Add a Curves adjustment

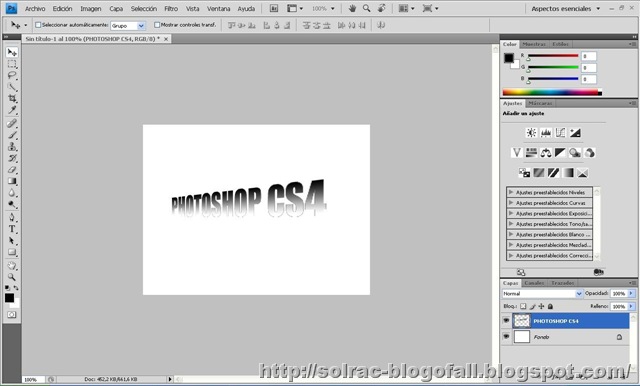coord(560,132)
